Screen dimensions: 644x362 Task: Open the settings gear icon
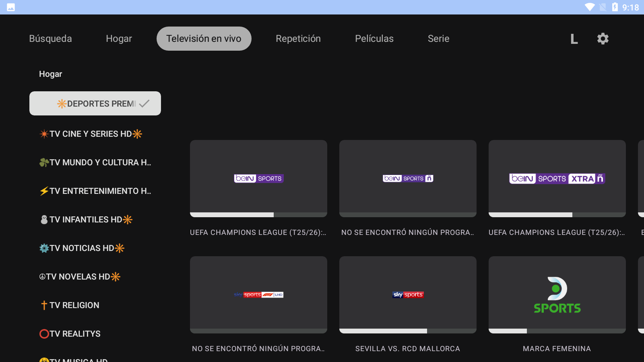pos(603,39)
